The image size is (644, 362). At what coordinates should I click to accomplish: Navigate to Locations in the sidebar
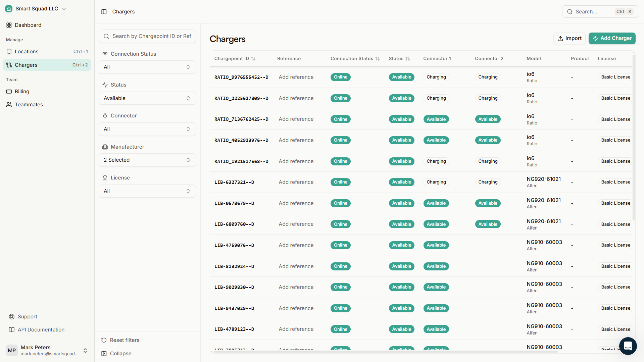click(x=27, y=51)
